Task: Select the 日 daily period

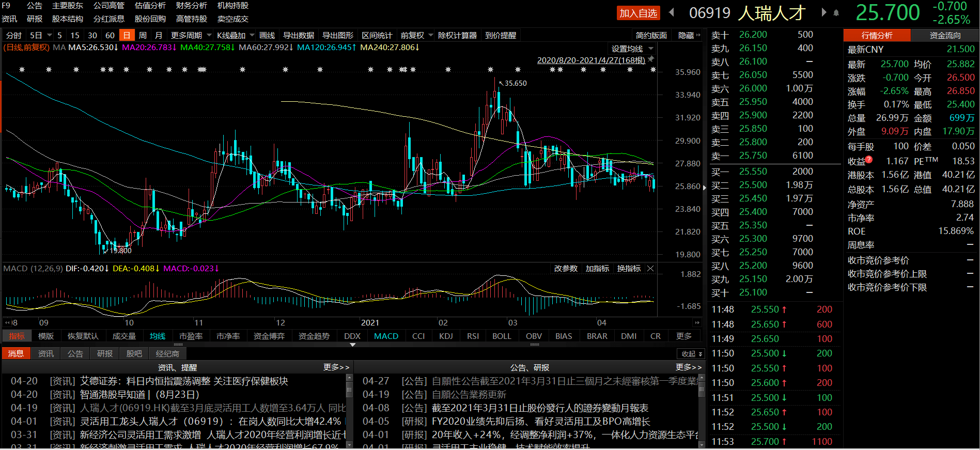Action: pos(127,35)
